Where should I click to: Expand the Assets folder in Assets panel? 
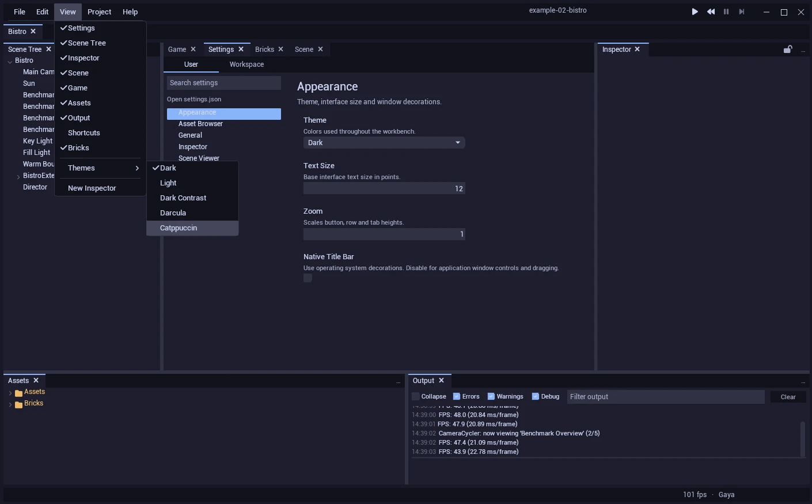[x=10, y=393]
